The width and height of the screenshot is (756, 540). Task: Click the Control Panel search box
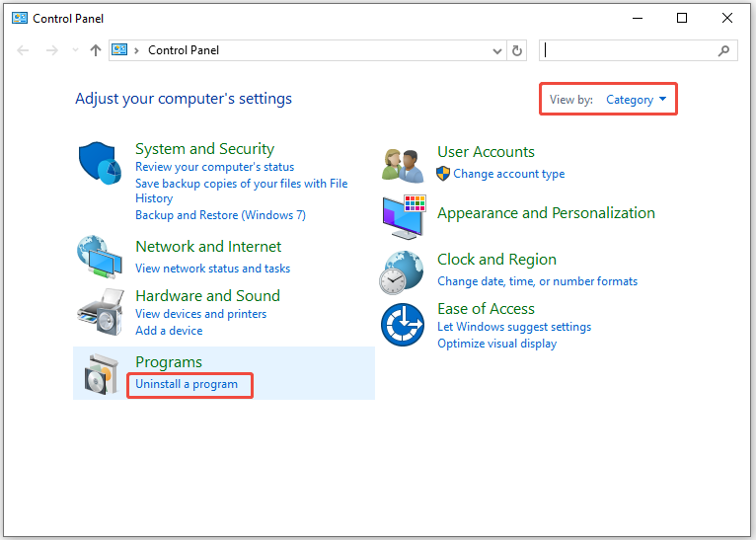[x=639, y=50]
